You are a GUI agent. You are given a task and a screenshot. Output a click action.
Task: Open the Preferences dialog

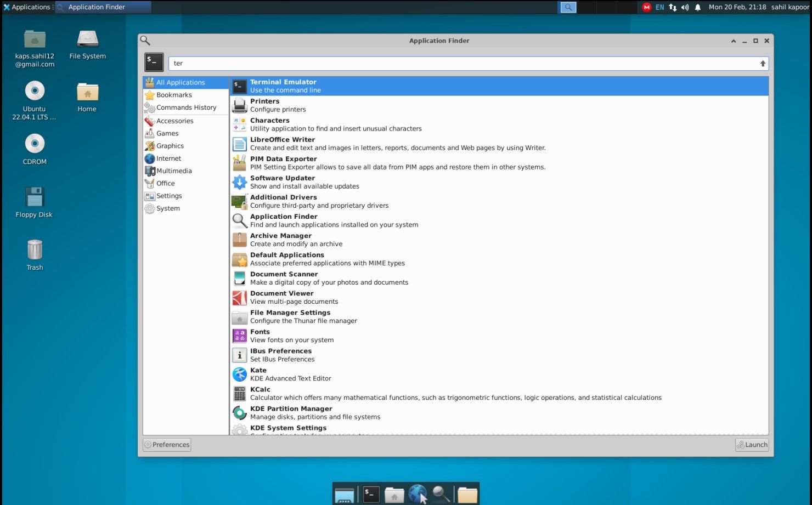(167, 445)
